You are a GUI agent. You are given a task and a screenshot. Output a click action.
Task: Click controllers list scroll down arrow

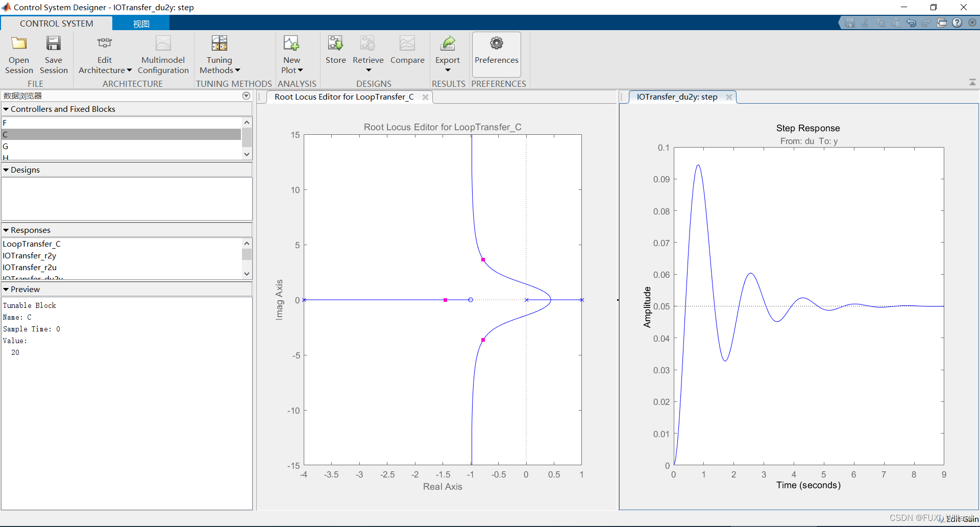[247, 154]
